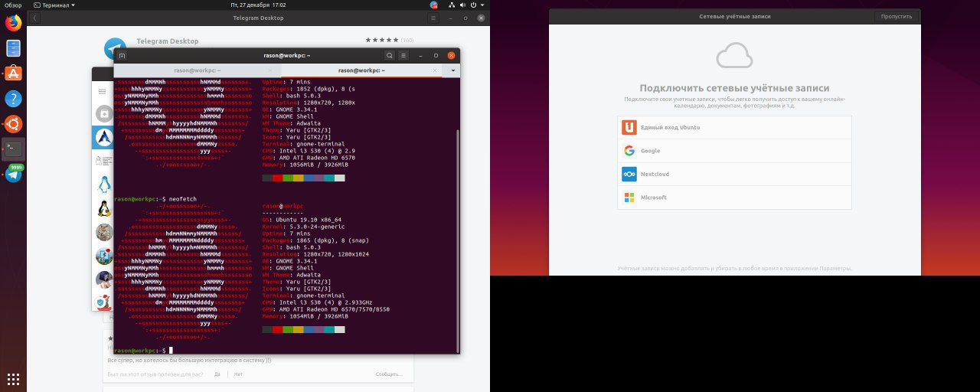
Task: Click the Ubuntu logo dock icon
Action: click(x=13, y=124)
